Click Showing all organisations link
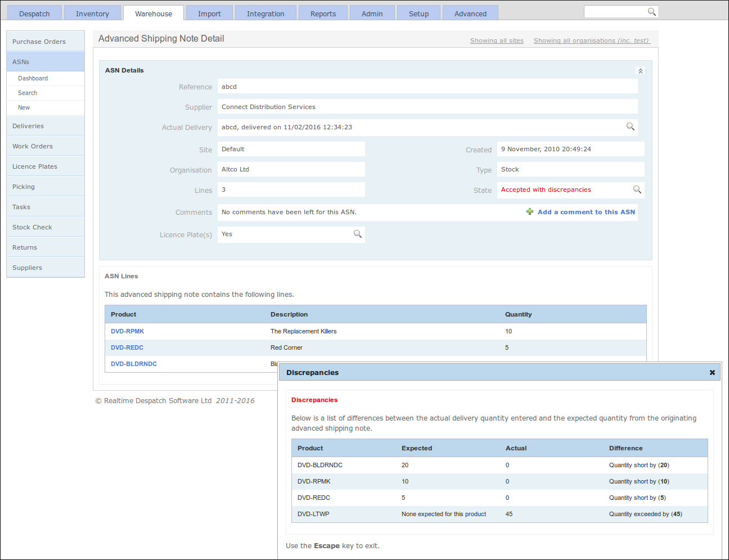The image size is (729, 560). [x=592, y=40]
